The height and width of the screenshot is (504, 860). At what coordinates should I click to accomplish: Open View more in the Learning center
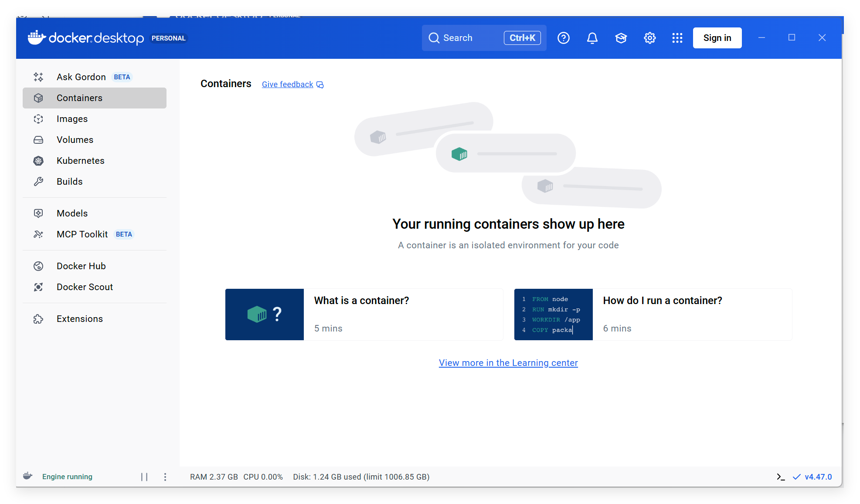tap(508, 363)
